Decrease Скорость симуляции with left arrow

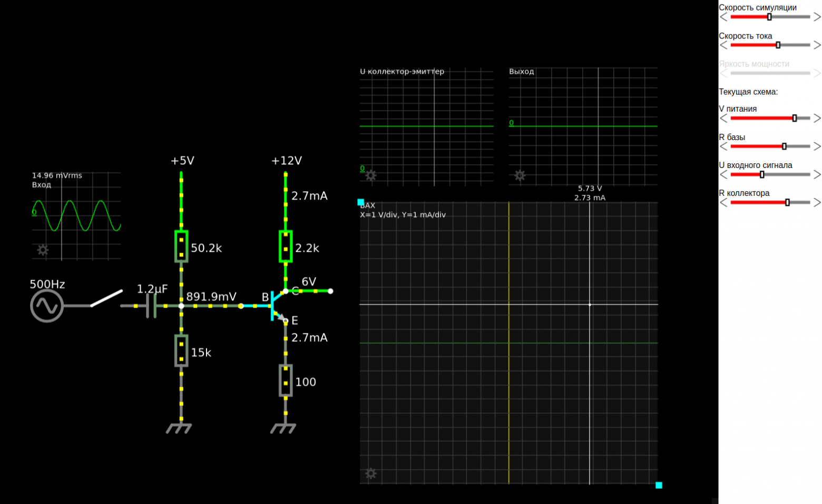pos(723,17)
